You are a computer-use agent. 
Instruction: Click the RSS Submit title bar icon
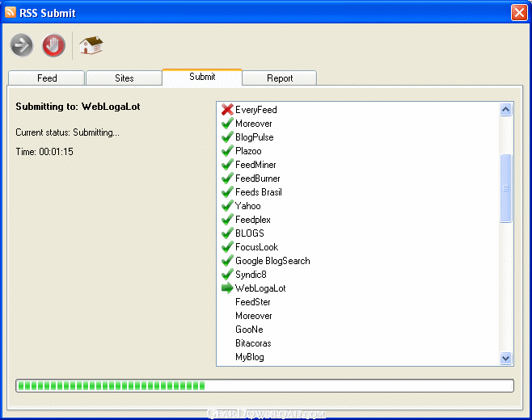tap(11, 12)
